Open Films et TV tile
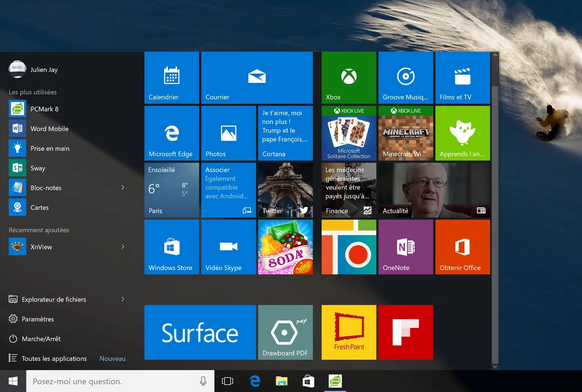Image resolution: width=582 pixels, height=392 pixels. 463,78
